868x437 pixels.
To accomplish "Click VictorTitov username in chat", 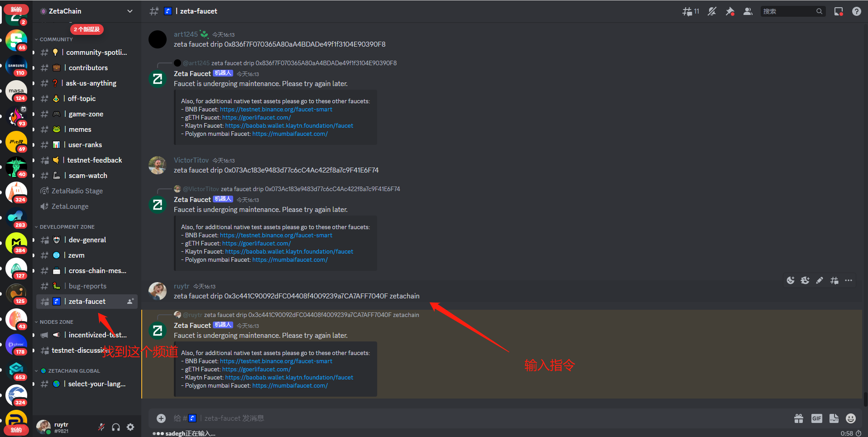I will click(x=191, y=160).
